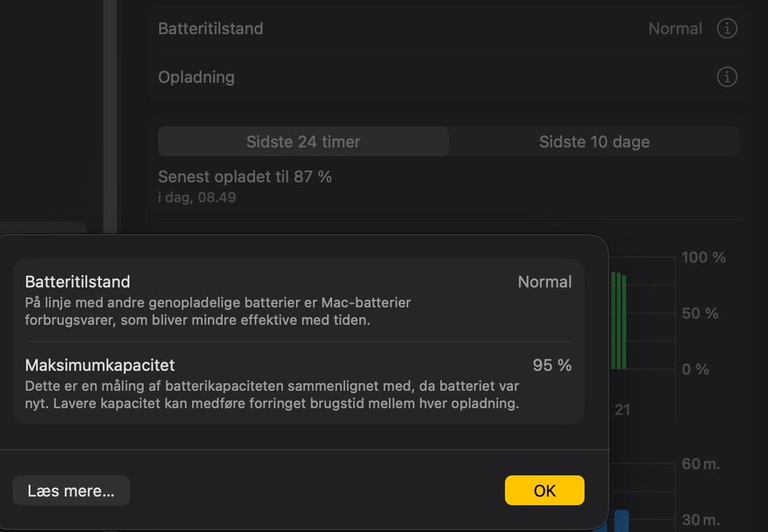
Task: Click the Opladning row label
Action: [197, 78]
